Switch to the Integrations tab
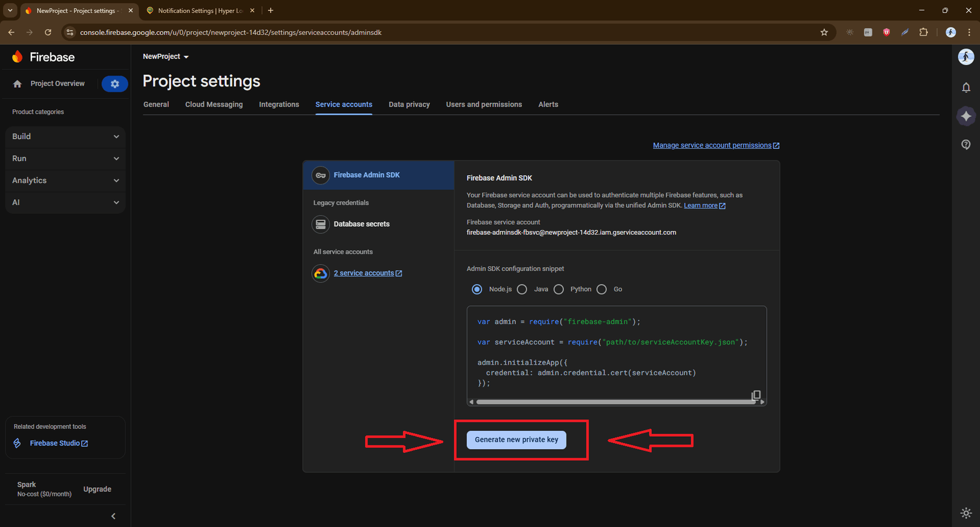The image size is (980, 527). point(279,105)
